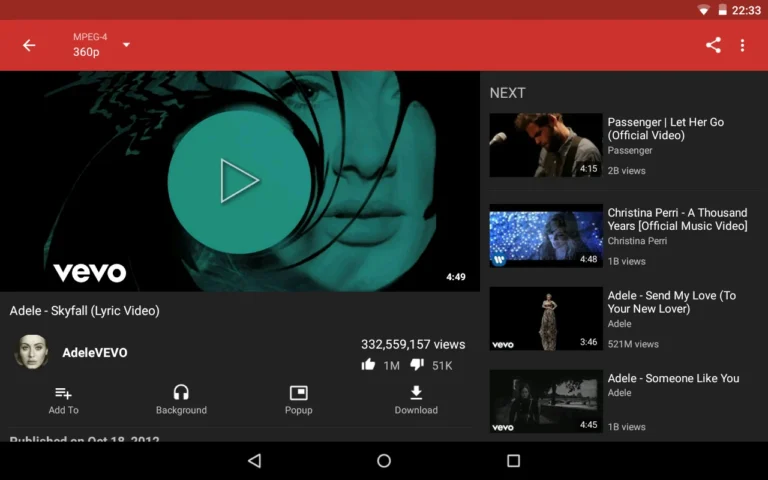Click the 4:49 duration label on the video
This screenshot has width=768, height=480.
tap(456, 277)
